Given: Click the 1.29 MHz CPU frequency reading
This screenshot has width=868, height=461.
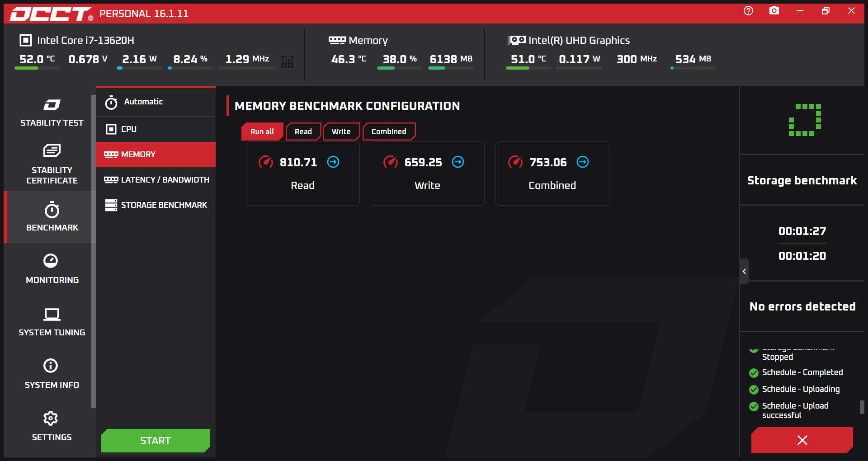Looking at the screenshot, I should 247,59.
